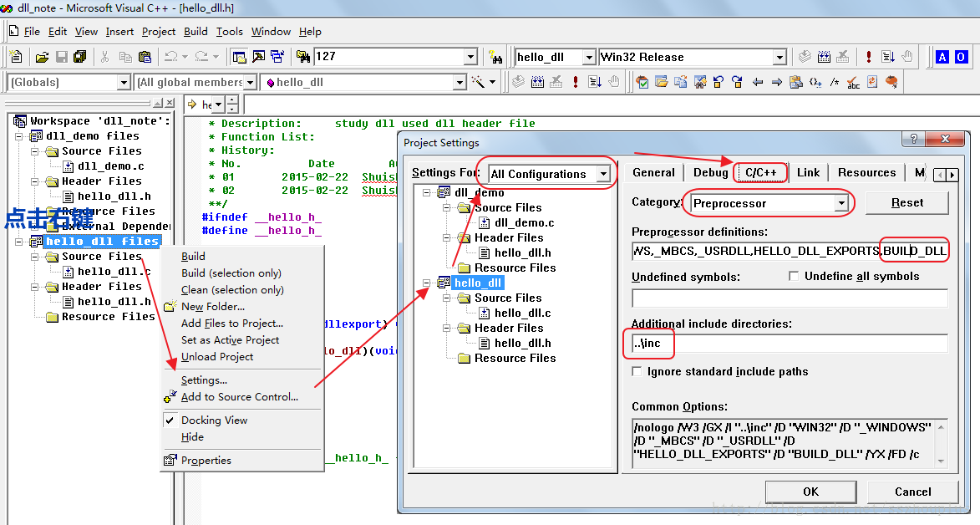
Task: Click the Cut scissors toolbar icon
Action: (x=105, y=57)
